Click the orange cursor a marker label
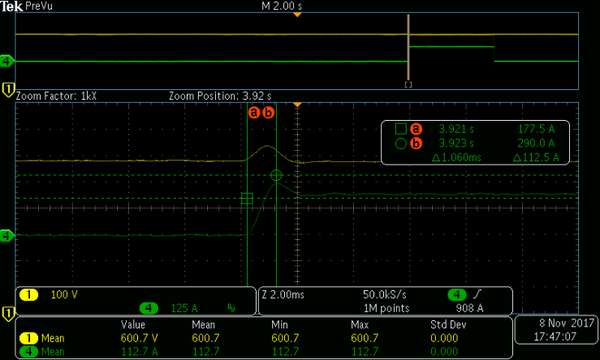Image resolution: width=600 pixels, height=360 pixels. click(x=254, y=113)
